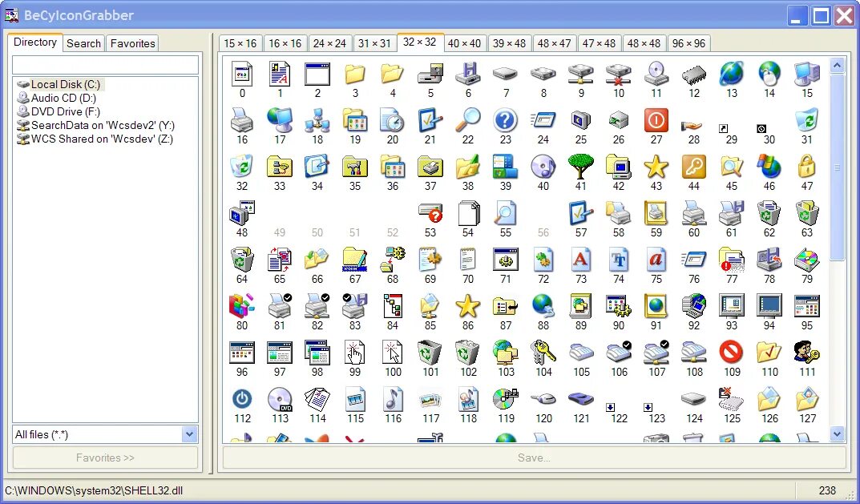
Task: Choose the keys icon numbered 104
Action: (543, 352)
